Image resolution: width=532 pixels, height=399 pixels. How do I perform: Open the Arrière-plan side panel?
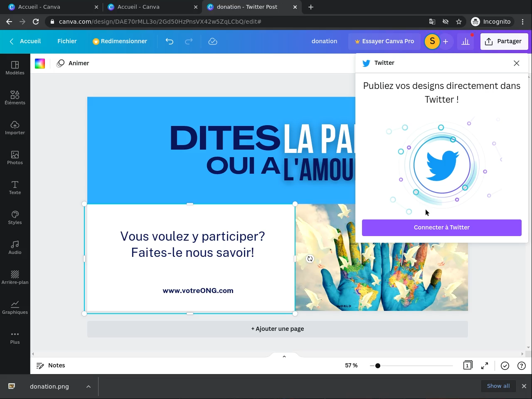coord(15,277)
